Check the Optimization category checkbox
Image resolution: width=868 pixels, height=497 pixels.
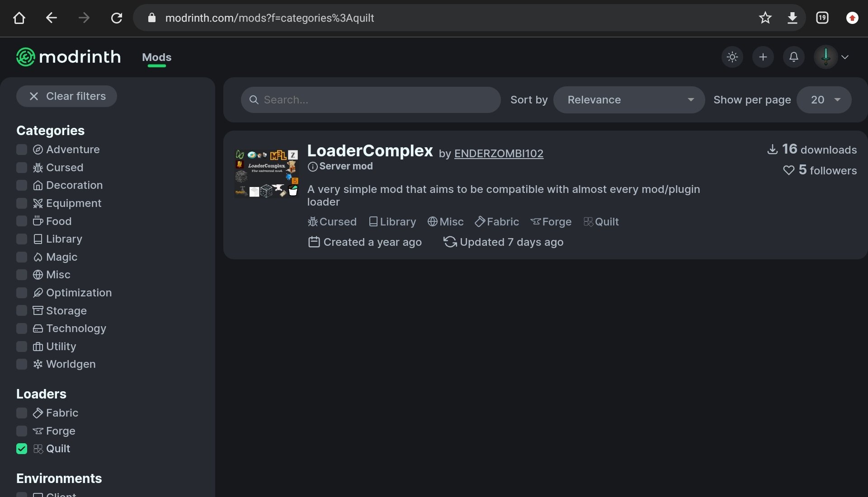tap(22, 293)
